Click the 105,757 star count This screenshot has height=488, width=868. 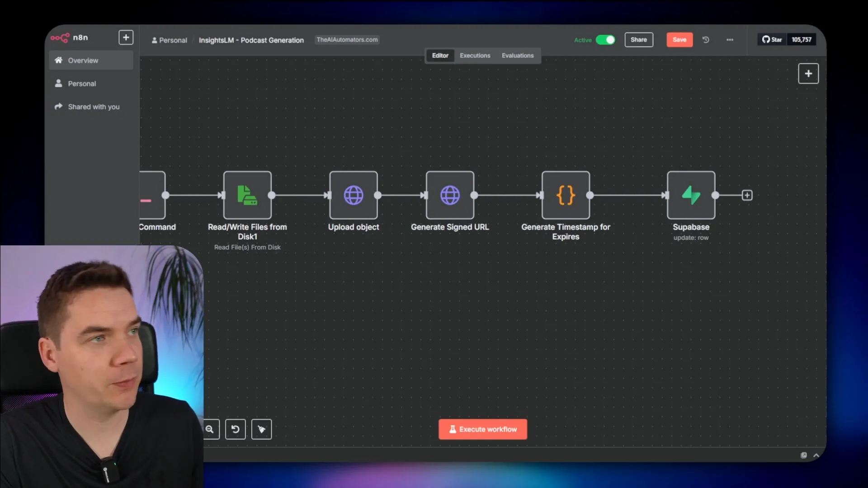[x=802, y=40]
